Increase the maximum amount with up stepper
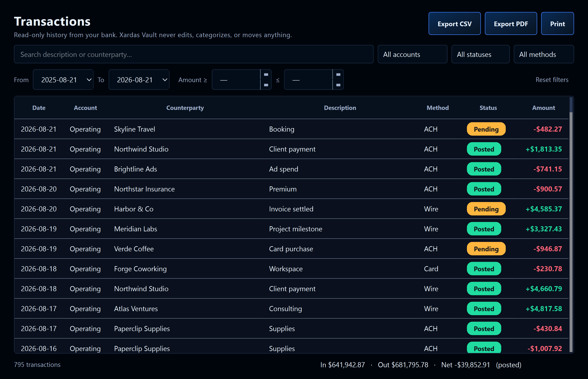The width and height of the screenshot is (588, 379). point(338,75)
